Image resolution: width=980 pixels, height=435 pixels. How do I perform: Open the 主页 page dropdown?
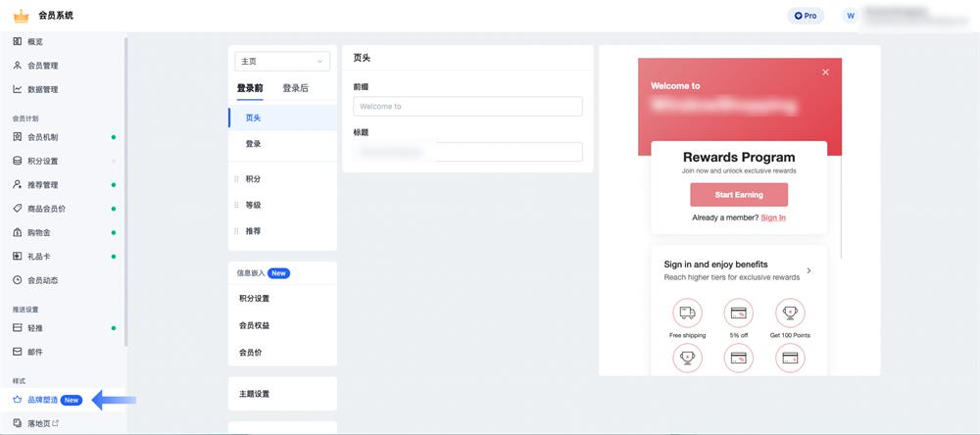click(282, 62)
